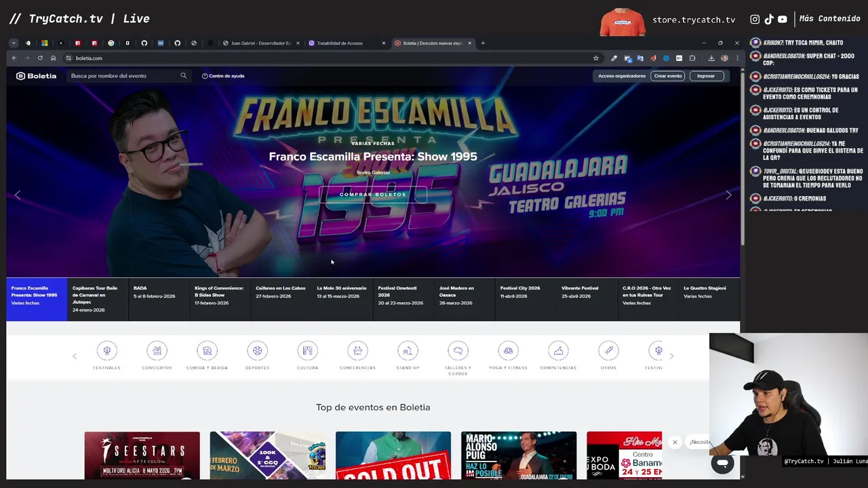Open the Otros category icon
868x488 pixels.
click(608, 350)
